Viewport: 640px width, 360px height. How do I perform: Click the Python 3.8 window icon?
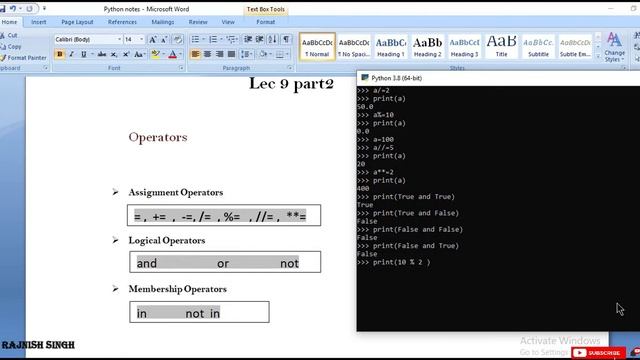tap(365, 78)
